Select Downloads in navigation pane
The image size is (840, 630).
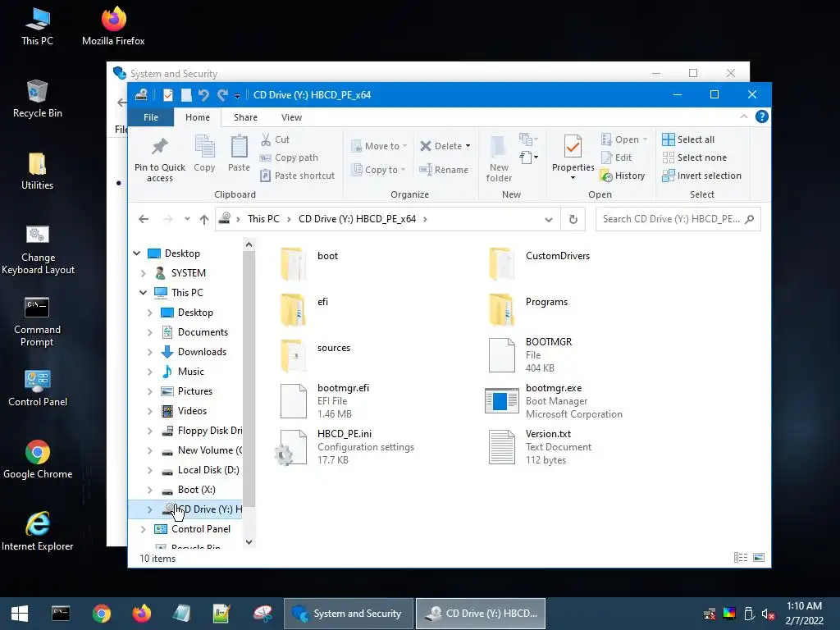[x=202, y=352]
